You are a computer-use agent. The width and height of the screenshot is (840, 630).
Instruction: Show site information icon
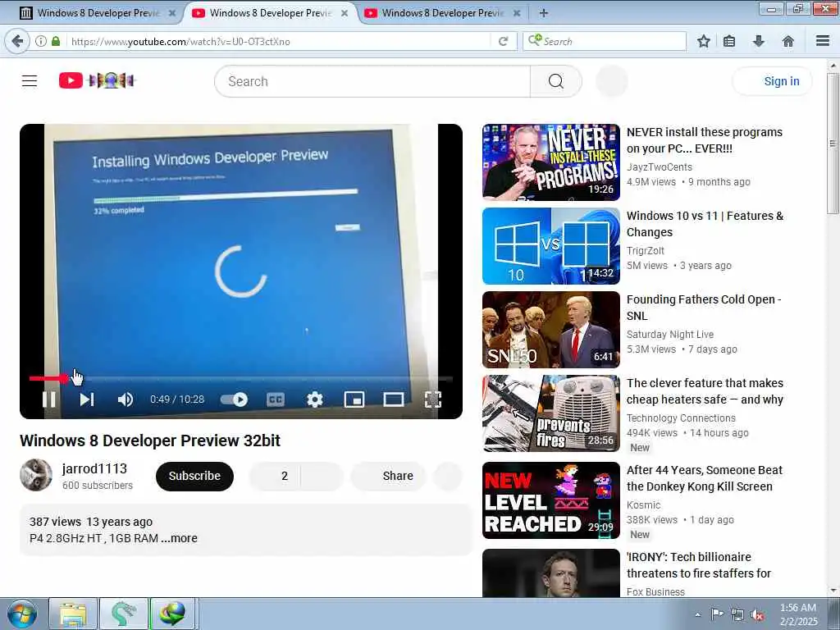pos(41,41)
